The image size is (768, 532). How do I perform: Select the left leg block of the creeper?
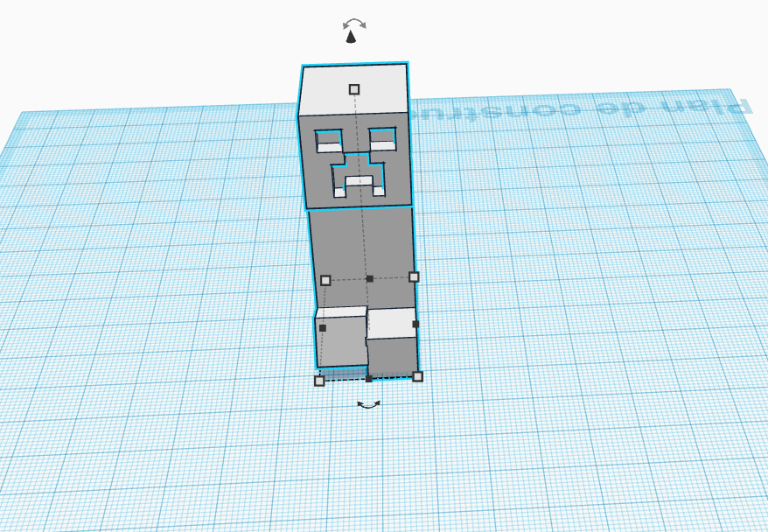point(341,338)
